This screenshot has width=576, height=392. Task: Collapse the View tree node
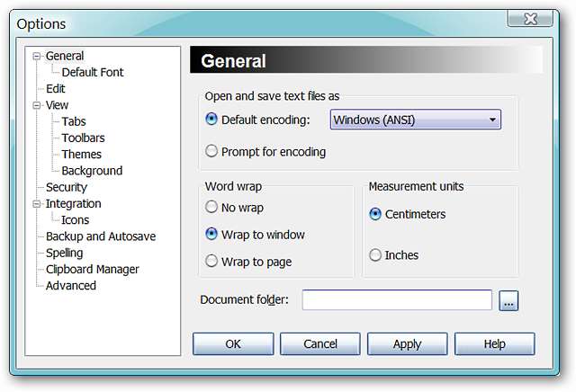tap(37, 105)
